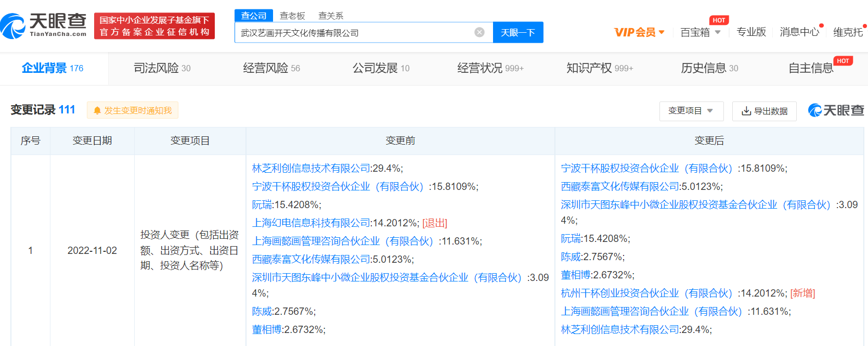Click the 序号 column header
This screenshot has width=868, height=346.
coord(30,140)
